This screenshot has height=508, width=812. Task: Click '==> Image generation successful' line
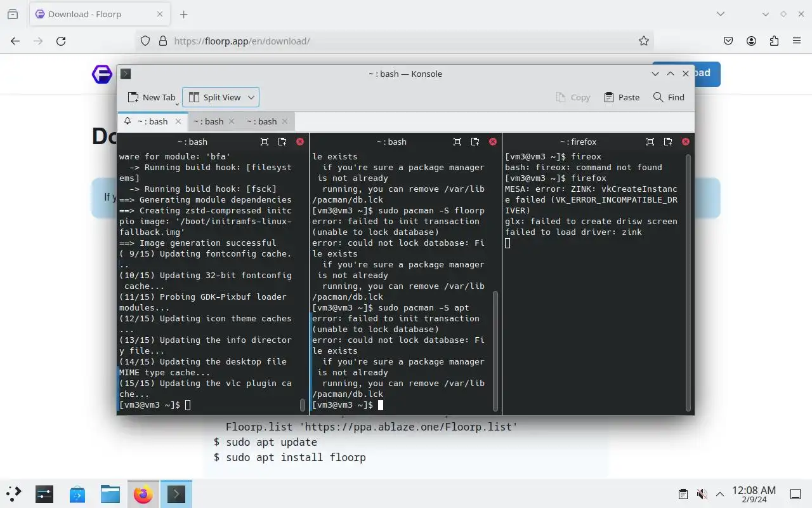(198, 243)
